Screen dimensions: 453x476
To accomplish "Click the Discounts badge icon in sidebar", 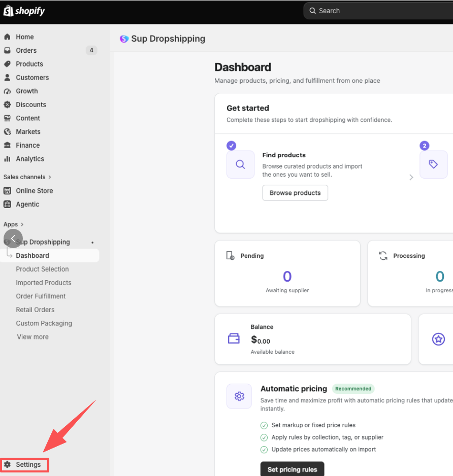I will click(x=7, y=105).
